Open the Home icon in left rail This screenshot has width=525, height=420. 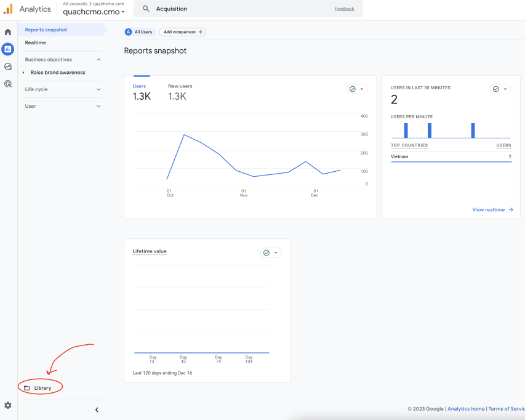[8, 32]
